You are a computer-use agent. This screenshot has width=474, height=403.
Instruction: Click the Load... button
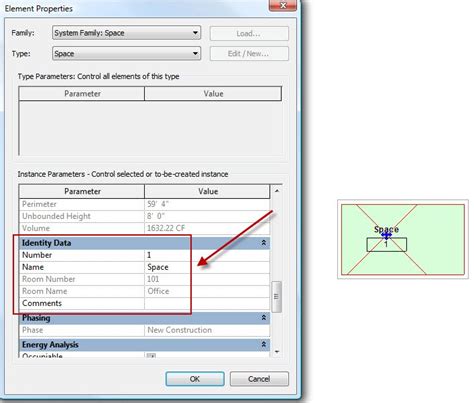(x=249, y=33)
